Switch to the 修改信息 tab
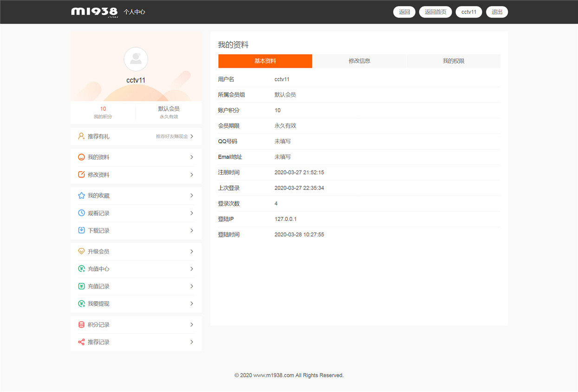Image resolution: width=578 pixels, height=392 pixels. click(x=359, y=61)
